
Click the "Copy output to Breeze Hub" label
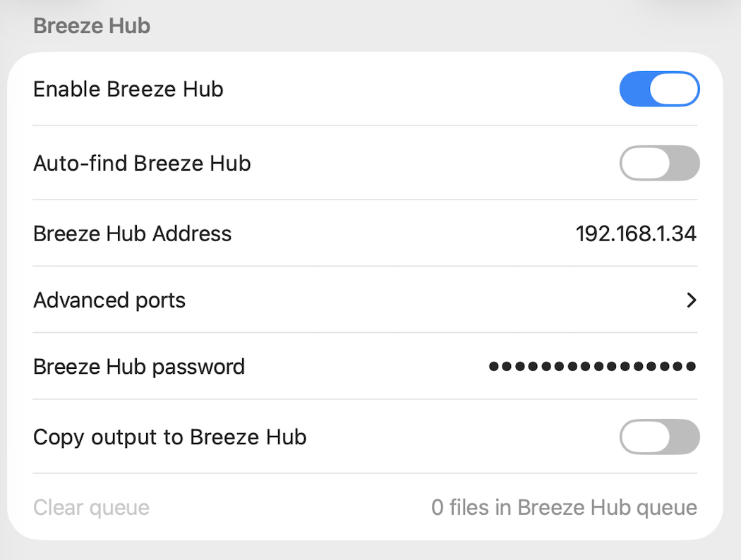(169, 437)
